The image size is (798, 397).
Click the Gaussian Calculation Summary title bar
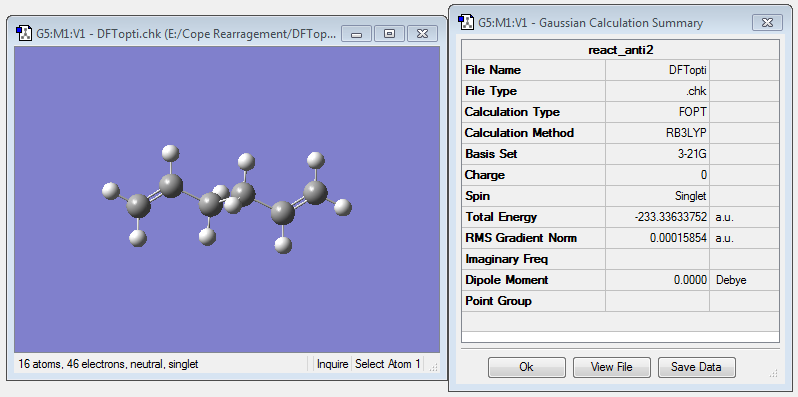(x=590, y=23)
